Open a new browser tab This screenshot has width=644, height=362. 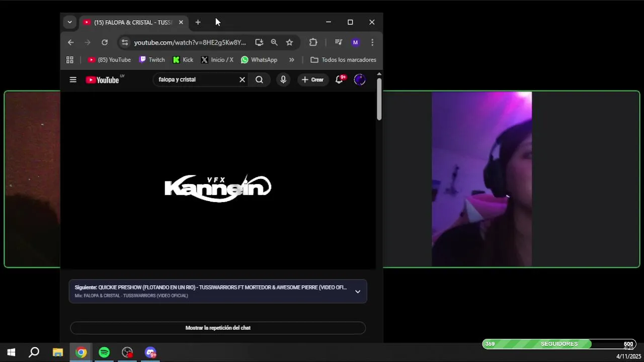pos(198,22)
